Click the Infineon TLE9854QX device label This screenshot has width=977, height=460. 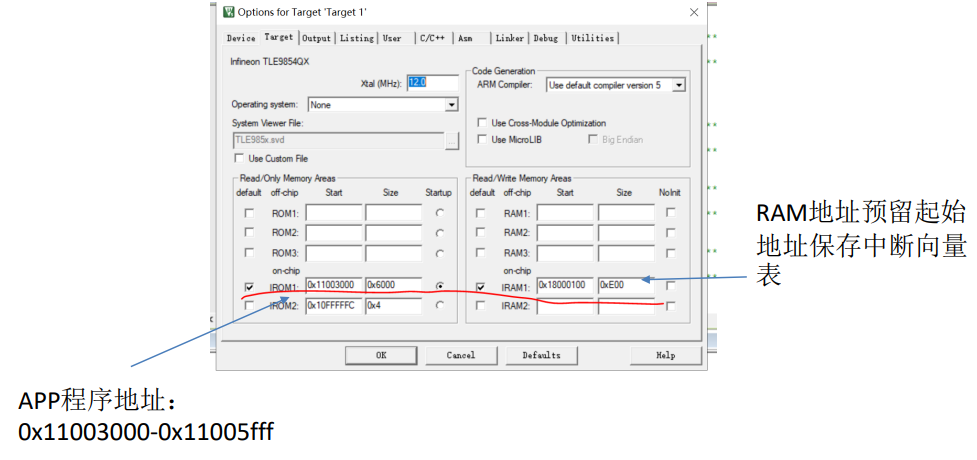(x=270, y=62)
